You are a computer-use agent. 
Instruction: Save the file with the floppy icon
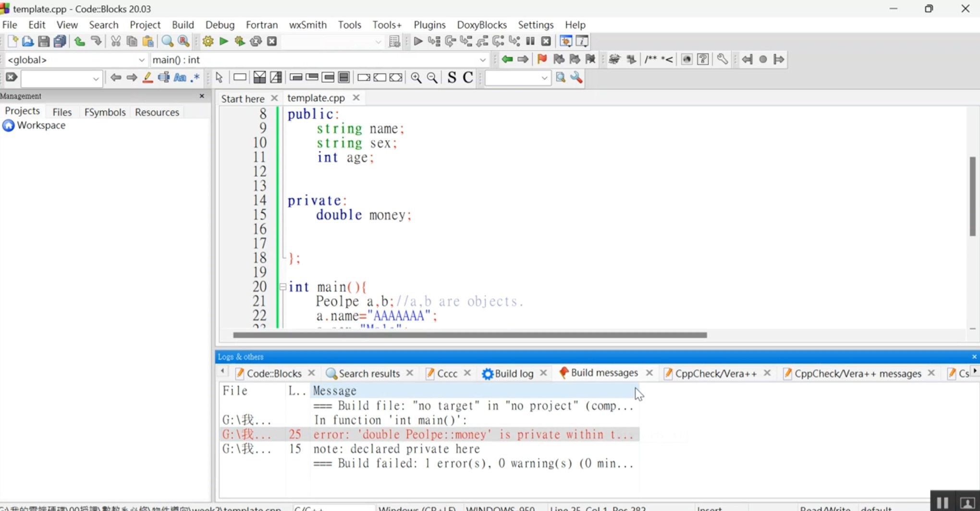[44, 41]
